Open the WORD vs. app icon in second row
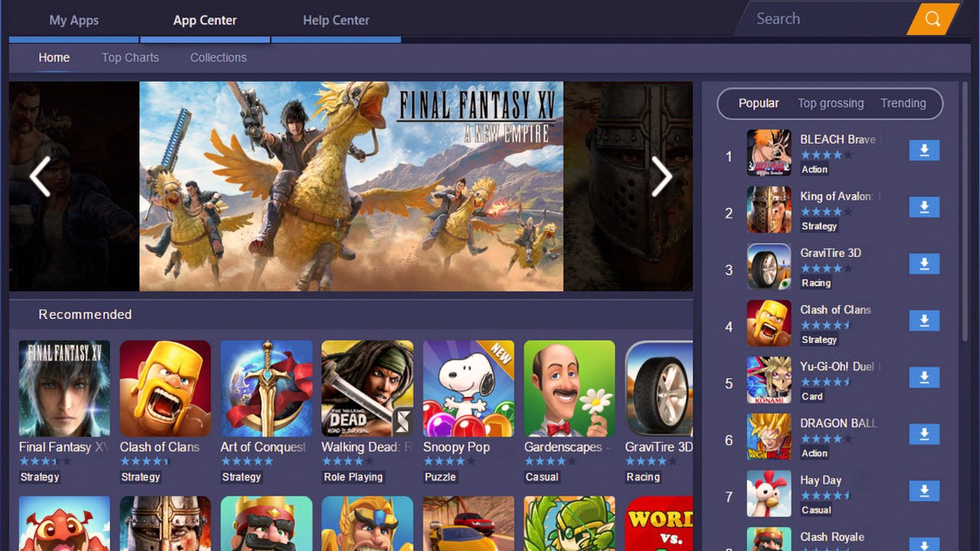Screen dimensions: 980x551 [x=659, y=524]
